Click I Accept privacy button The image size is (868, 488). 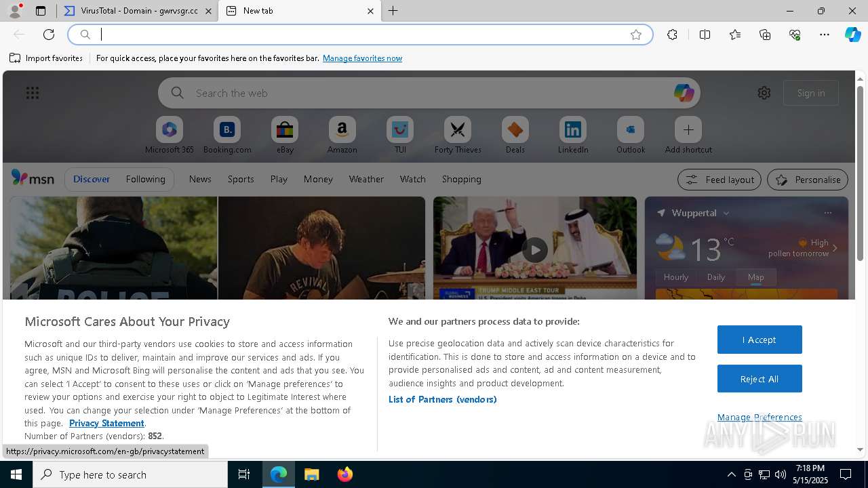coord(759,340)
